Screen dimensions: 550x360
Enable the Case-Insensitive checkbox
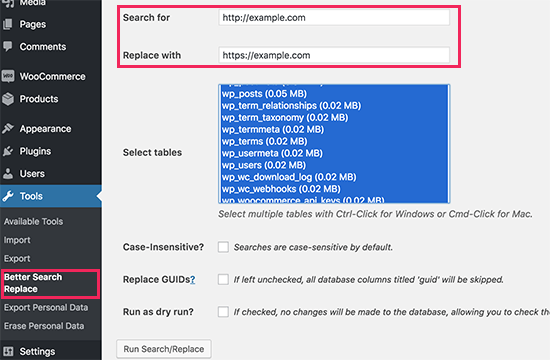tap(223, 247)
